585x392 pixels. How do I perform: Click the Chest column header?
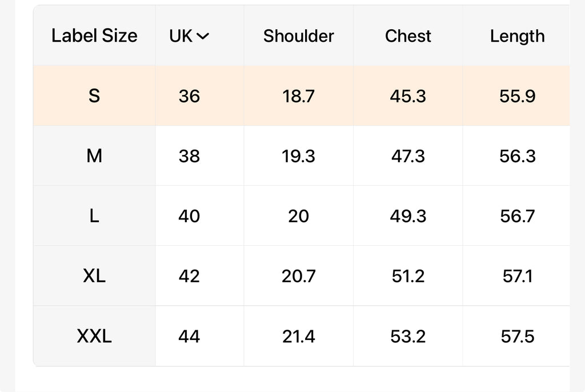(x=408, y=36)
